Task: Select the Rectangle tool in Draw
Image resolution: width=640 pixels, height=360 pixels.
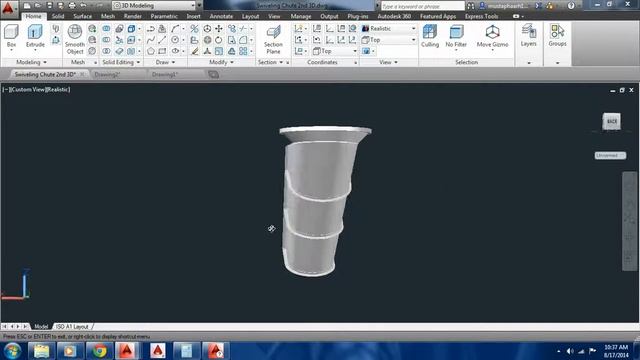Action: (x=162, y=51)
